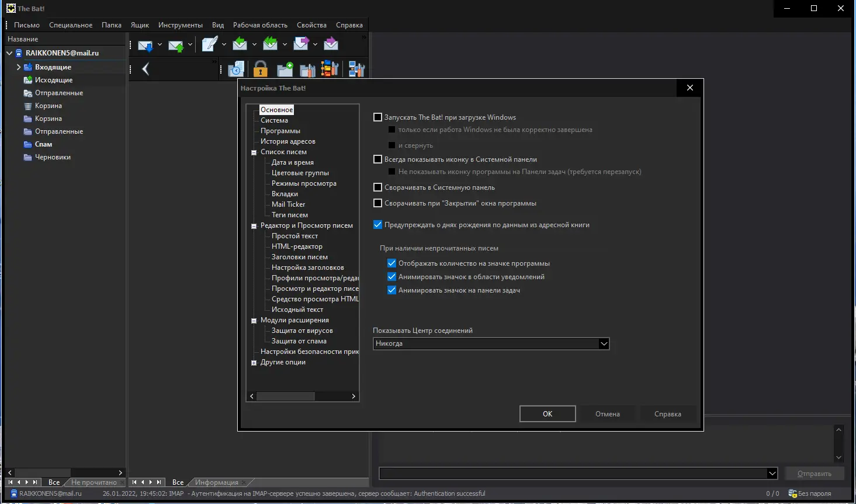This screenshot has width=856, height=504.
Task: Toggle 'Сворачивать в Системную панель' checkbox
Action: point(377,187)
